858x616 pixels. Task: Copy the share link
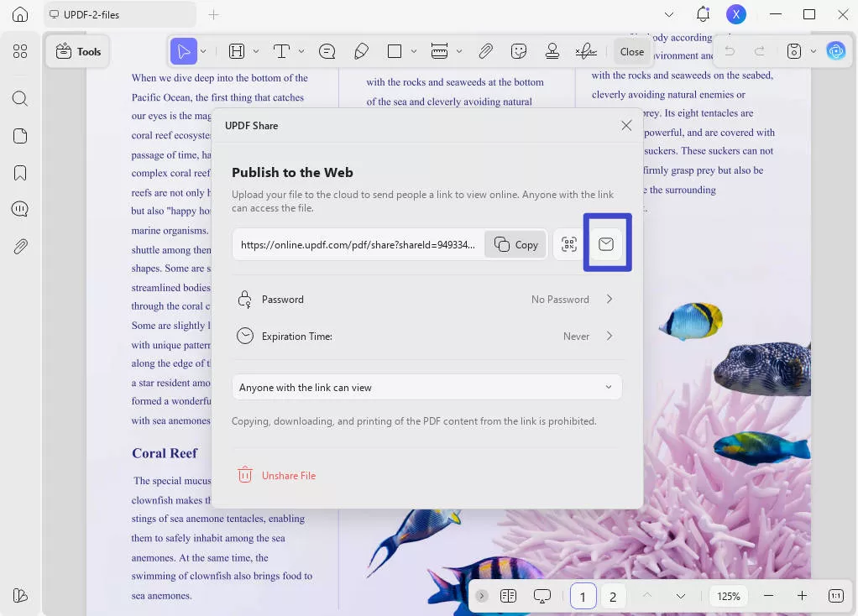tap(515, 244)
